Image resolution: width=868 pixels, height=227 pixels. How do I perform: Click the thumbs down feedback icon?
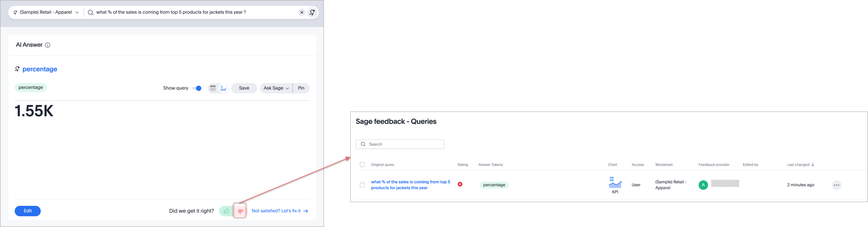click(240, 211)
